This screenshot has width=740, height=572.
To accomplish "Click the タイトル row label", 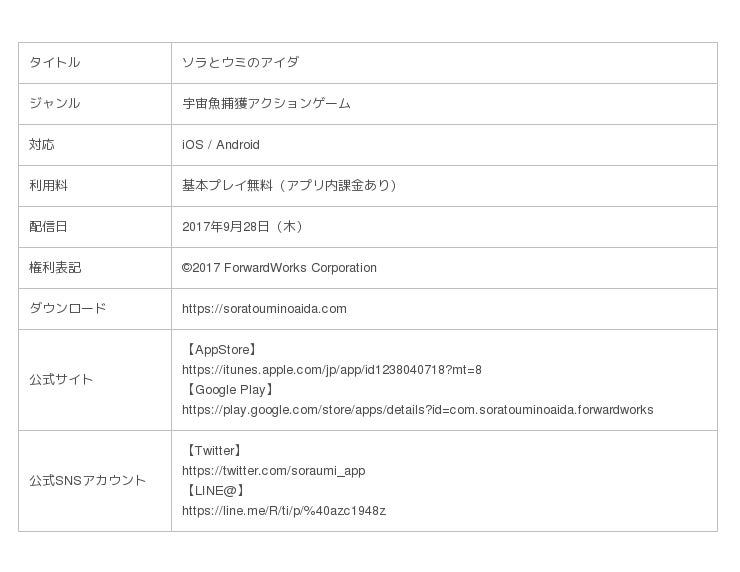I will coord(54,62).
